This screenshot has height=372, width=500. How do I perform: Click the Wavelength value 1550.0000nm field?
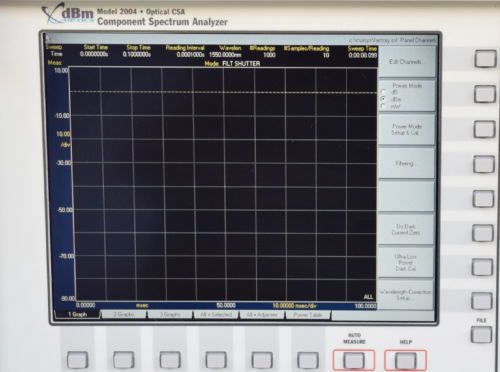tap(225, 54)
